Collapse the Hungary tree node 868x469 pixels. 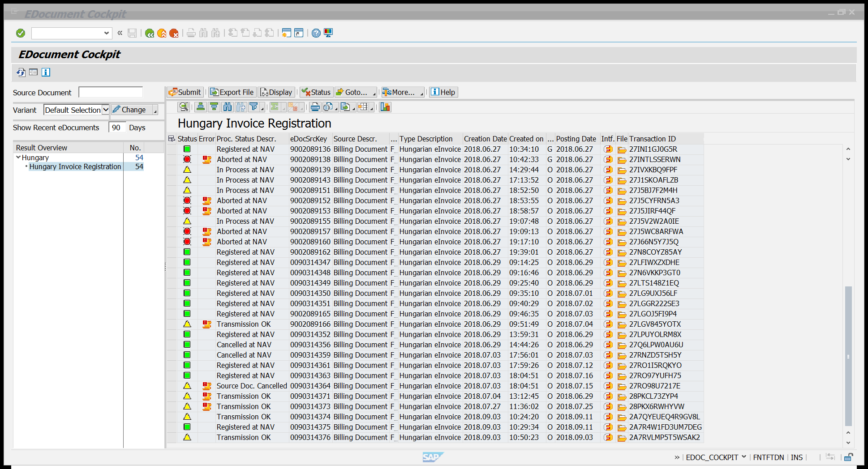tap(18, 158)
